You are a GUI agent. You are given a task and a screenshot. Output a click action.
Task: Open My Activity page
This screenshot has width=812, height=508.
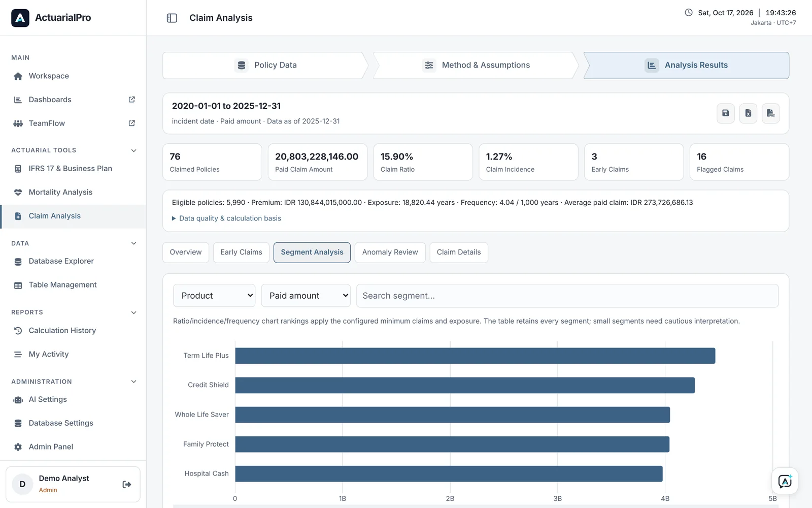click(73, 355)
